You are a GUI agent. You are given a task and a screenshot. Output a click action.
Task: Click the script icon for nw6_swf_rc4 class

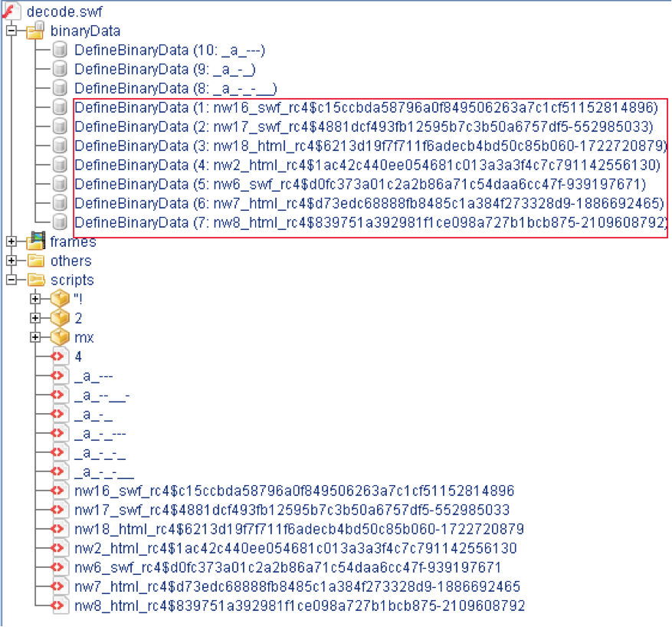coord(60,567)
